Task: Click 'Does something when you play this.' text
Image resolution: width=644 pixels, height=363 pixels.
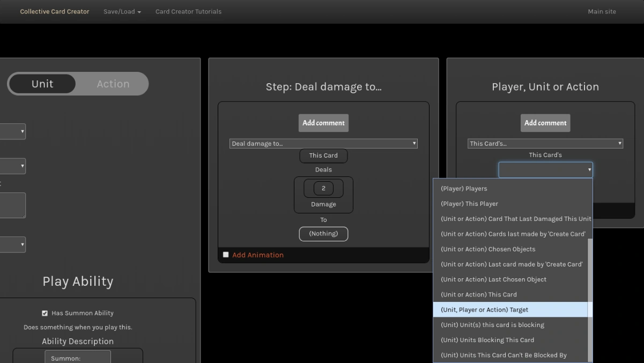Action: click(x=78, y=327)
